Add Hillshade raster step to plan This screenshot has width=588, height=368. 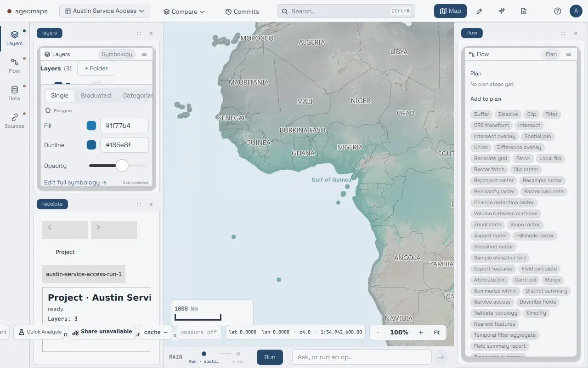pyautogui.click(x=535, y=236)
